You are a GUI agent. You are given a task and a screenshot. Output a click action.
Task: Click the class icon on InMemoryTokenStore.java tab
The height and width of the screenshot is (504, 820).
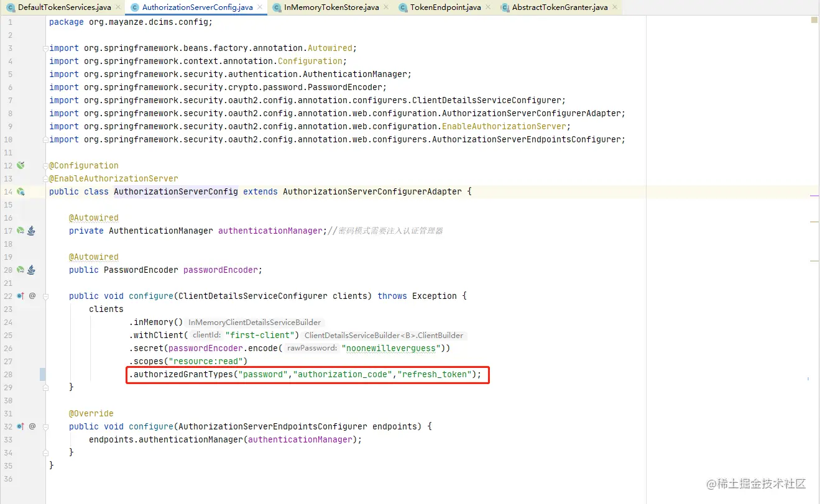[277, 7]
